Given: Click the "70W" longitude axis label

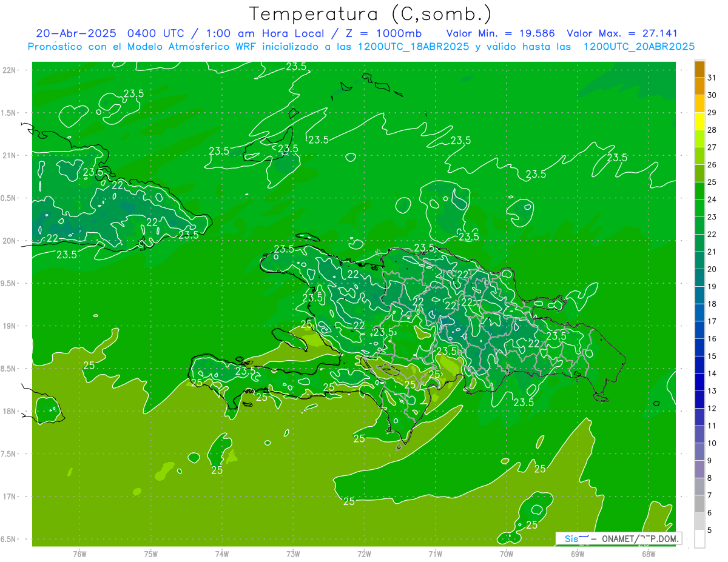Looking at the screenshot, I should point(507,554).
